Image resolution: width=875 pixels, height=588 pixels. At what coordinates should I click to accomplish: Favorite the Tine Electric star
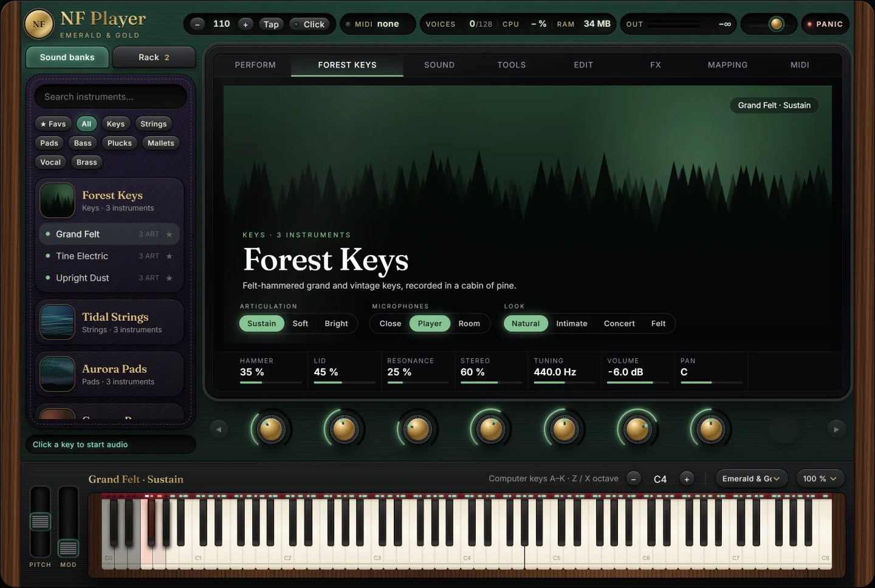pos(169,256)
